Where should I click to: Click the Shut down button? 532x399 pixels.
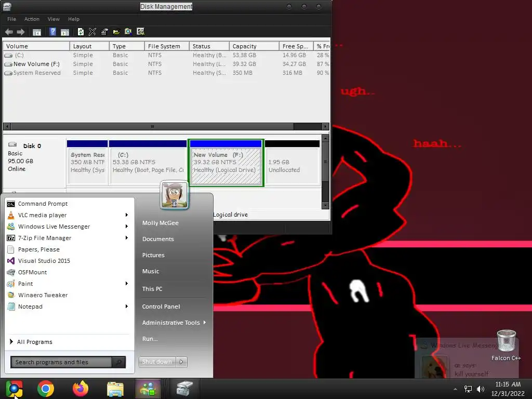click(157, 362)
